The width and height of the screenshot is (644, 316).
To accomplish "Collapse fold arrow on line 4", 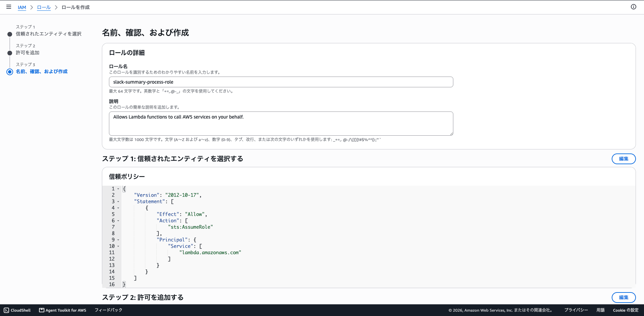I will (x=118, y=208).
